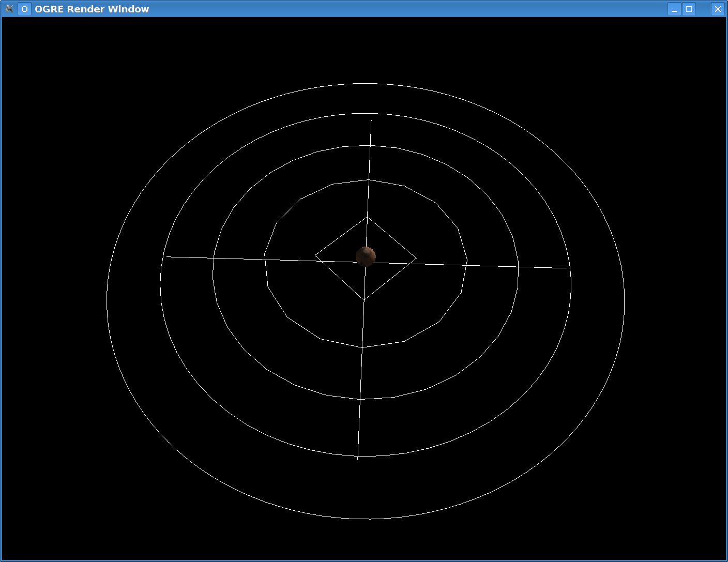The image size is (728, 562).
Task: Maximize the OGRE Render Window
Action: [689, 9]
